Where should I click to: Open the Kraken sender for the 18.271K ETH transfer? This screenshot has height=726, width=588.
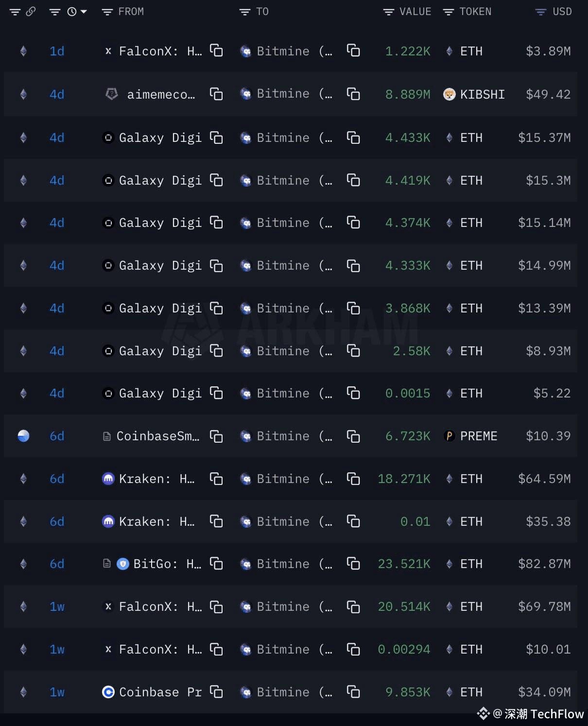[149, 479]
